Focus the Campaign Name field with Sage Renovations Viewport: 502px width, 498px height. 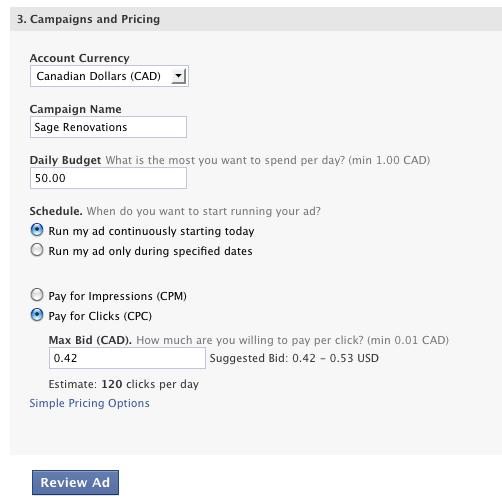click(x=108, y=127)
